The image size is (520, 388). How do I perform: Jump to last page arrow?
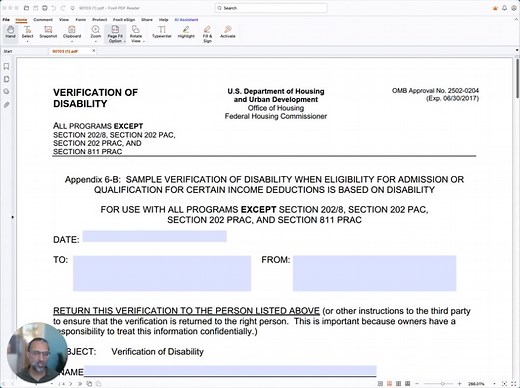click(x=80, y=384)
